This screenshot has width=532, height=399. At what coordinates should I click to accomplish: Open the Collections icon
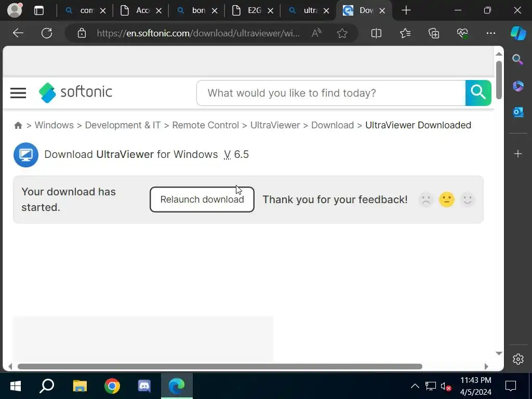pyautogui.click(x=434, y=33)
